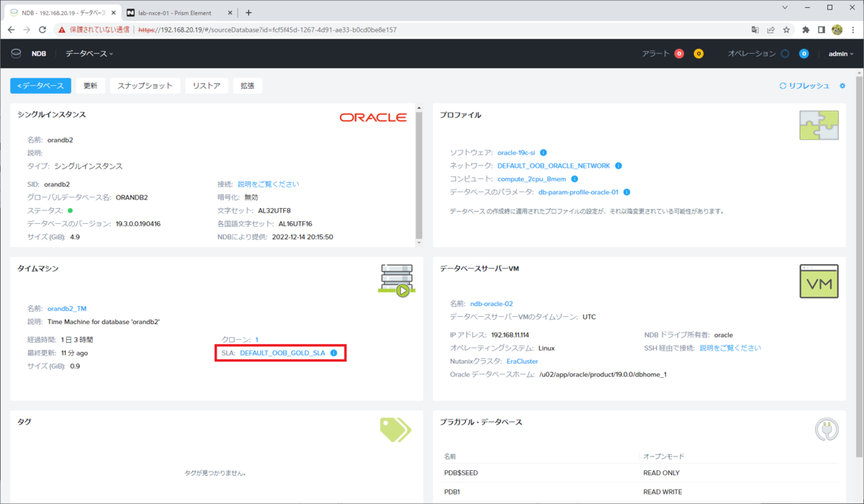The height and width of the screenshot is (504, 864).
Task: Click info icon next to compute_2cpu_8mem
Action: coord(575,179)
